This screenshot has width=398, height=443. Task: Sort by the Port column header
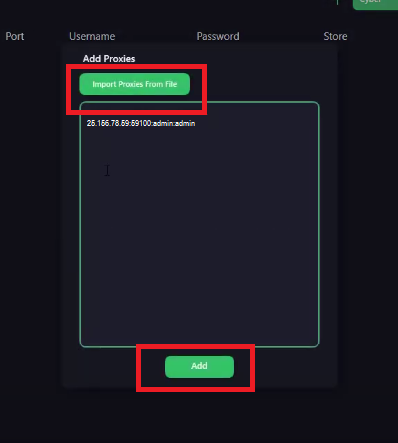[x=15, y=36]
